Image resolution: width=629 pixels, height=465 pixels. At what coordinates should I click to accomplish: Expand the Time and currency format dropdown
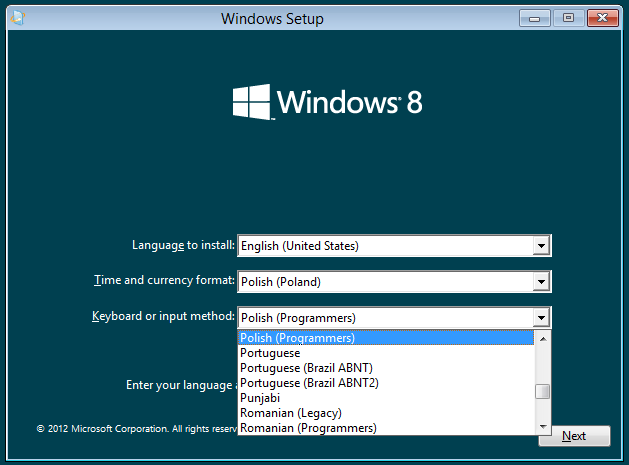tap(541, 282)
